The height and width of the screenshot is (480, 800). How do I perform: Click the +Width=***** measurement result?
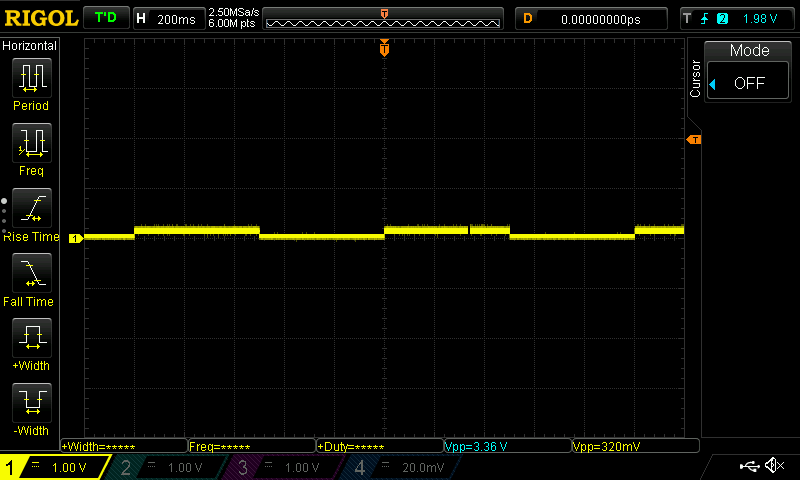tap(124, 446)
